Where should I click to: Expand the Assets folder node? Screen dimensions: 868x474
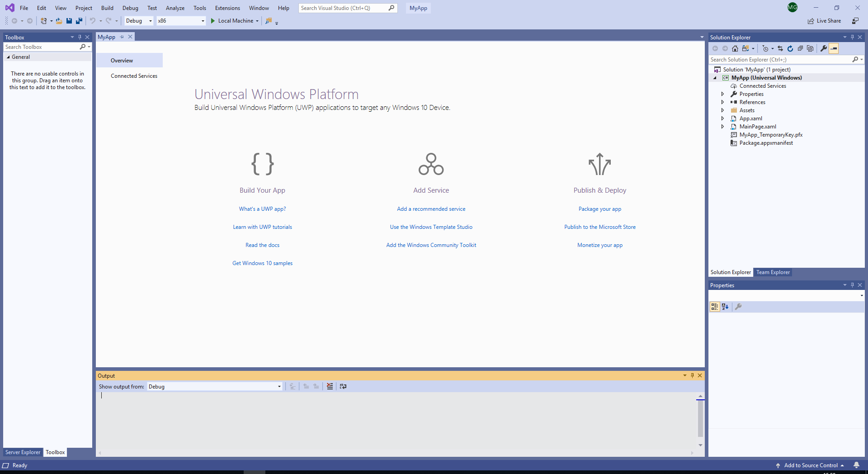tap(722, 110)
